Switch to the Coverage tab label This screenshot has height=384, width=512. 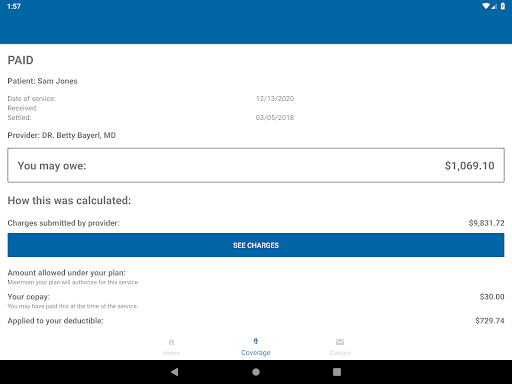pyautogui.click(x=256, y=353)
